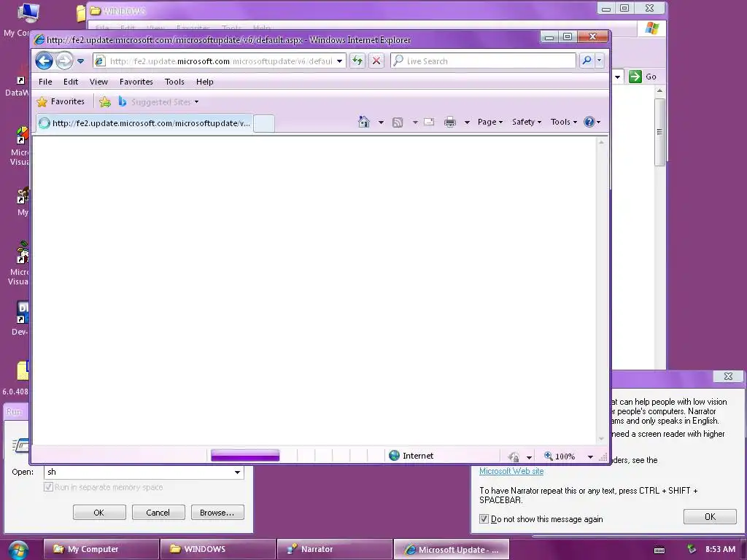Toggle Run in separate memory space checkbox
747x560 pixels.
click(48, 486)
